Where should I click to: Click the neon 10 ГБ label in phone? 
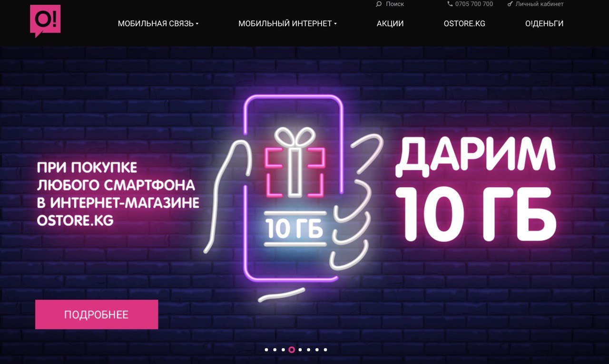point(295,229)
